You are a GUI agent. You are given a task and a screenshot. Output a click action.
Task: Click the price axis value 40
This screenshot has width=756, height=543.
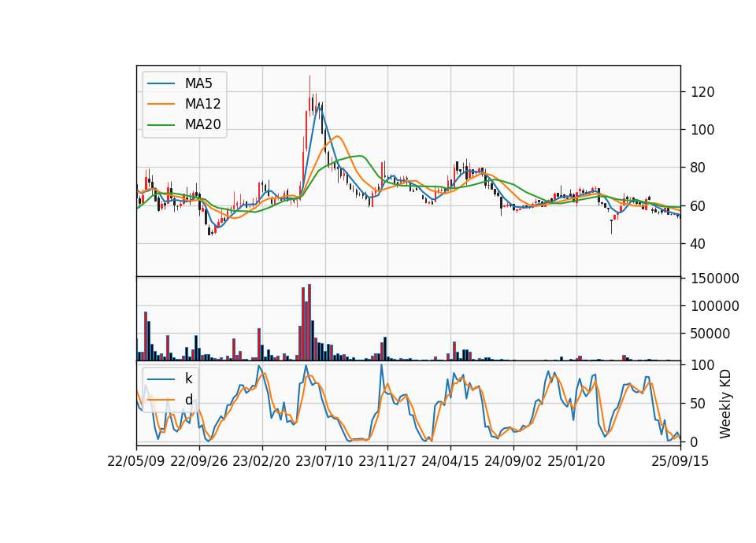click(699, 244)
